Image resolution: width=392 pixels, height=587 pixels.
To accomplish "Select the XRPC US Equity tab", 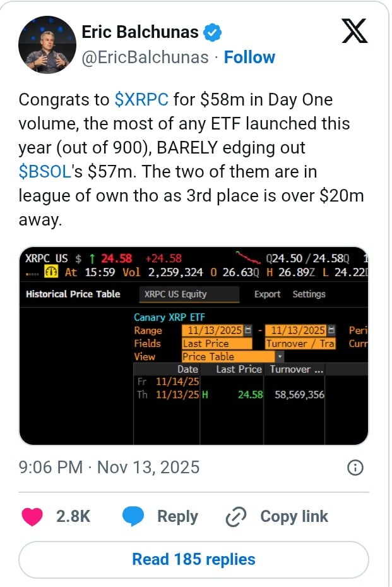I will 187,294.
